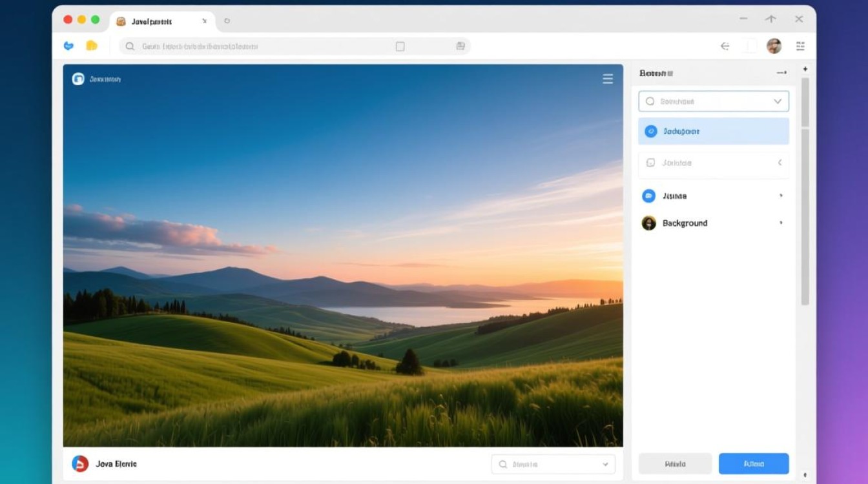Click the yellow folder icon in the toolbar
Image resolution: width=868 pixels, height=484 pixels.
click(x=92, y=46)
